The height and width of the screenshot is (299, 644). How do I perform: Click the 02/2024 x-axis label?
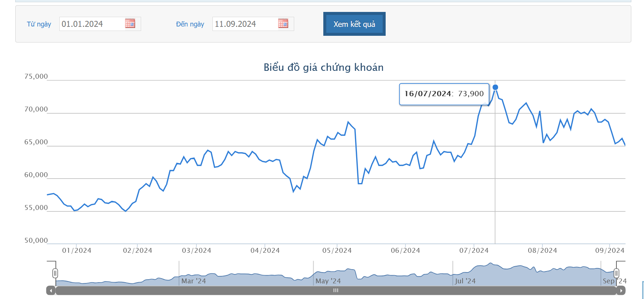[x=137, y=251]
